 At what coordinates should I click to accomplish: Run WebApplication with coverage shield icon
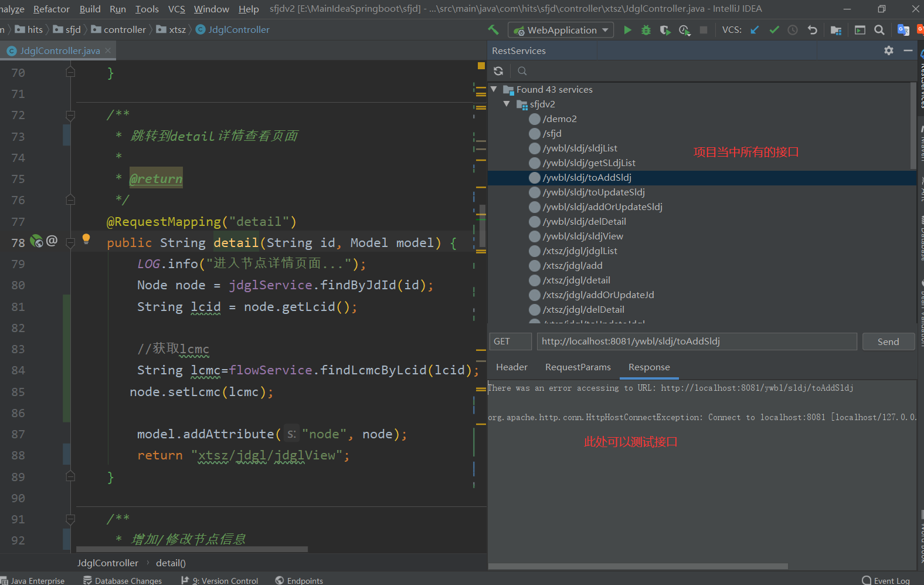pyautogui.click(x=665, y=30)
